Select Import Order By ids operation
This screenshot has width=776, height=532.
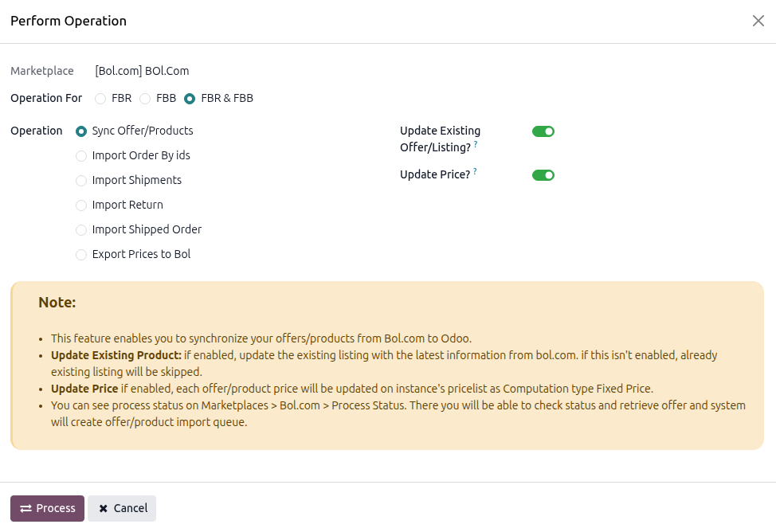81,156
